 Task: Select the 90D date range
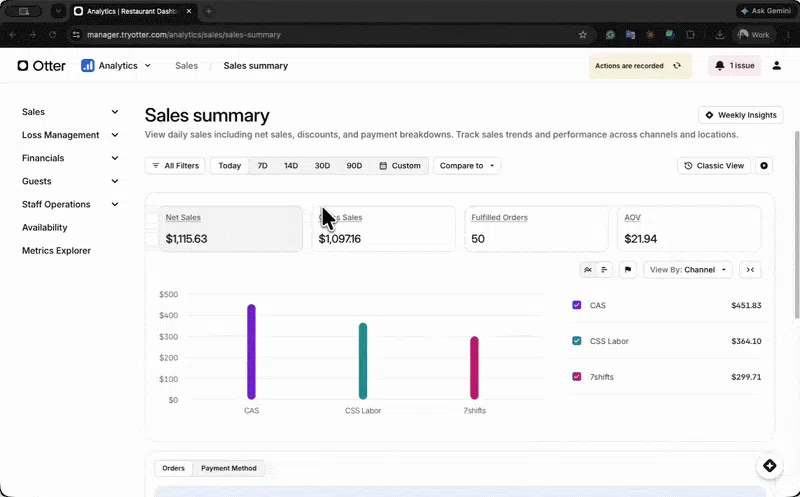click(354, 166)
